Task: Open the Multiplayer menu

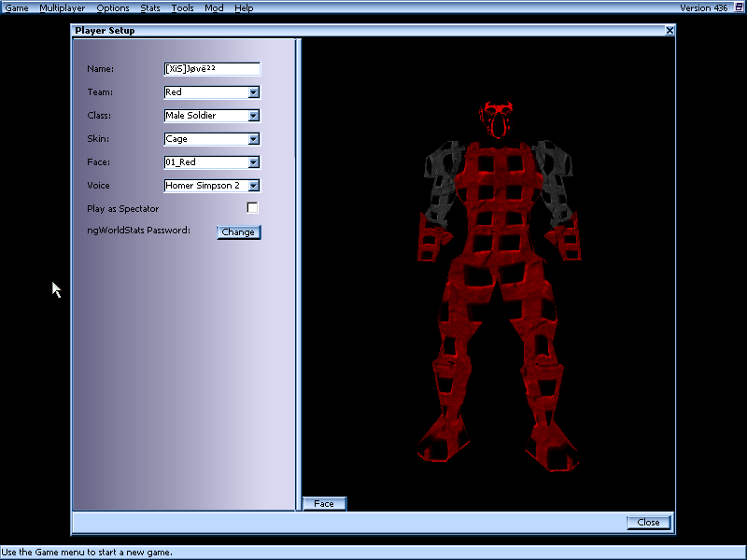Action: pos(63,7)
